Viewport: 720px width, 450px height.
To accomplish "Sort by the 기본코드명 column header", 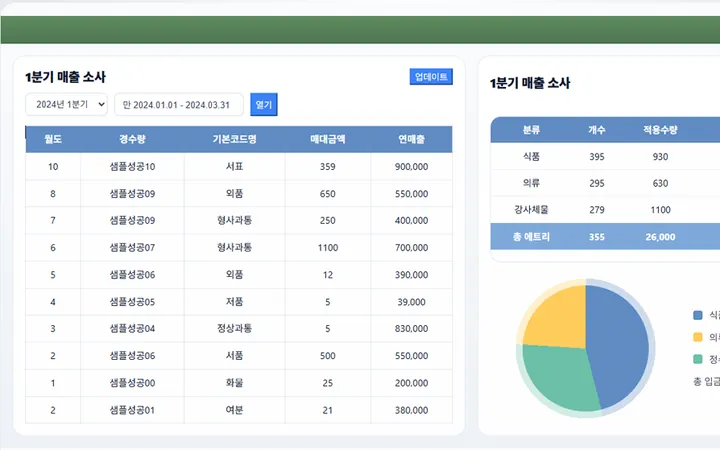I will click(x=234, y=139).
